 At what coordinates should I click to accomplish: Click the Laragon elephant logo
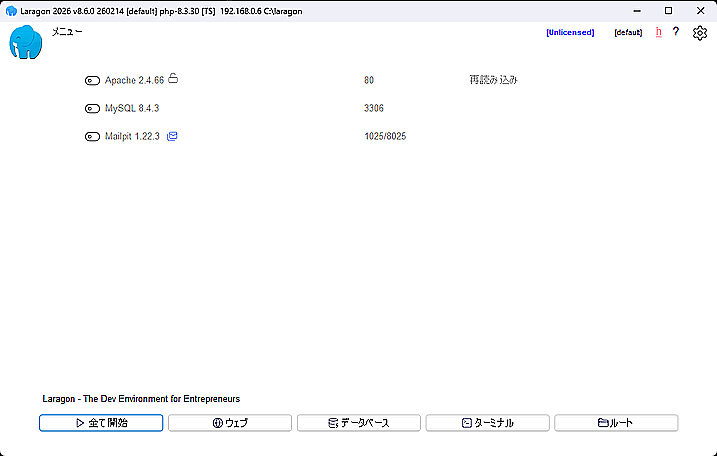26,43
